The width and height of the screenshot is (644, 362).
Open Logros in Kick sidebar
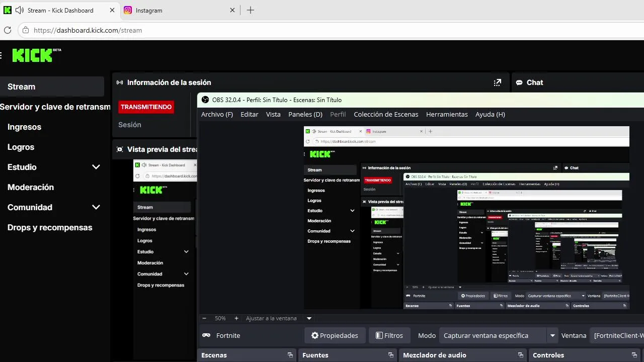(x=21, y=147)
